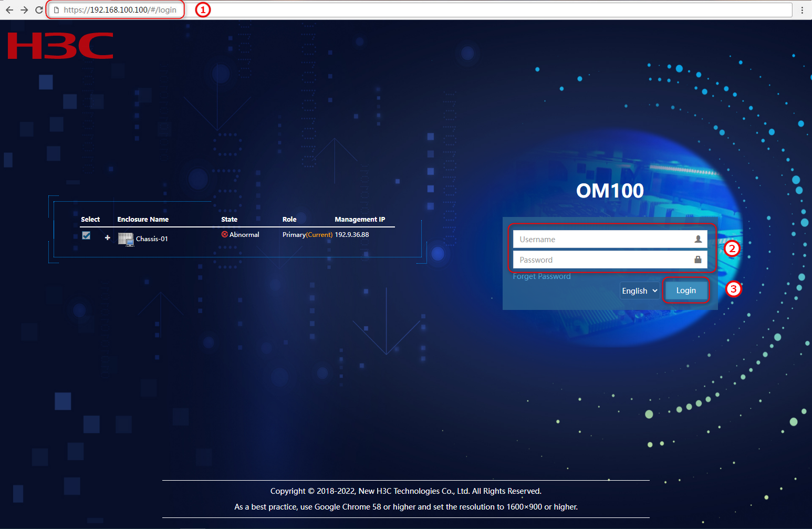Click the Abnormal state error icon

225,234
